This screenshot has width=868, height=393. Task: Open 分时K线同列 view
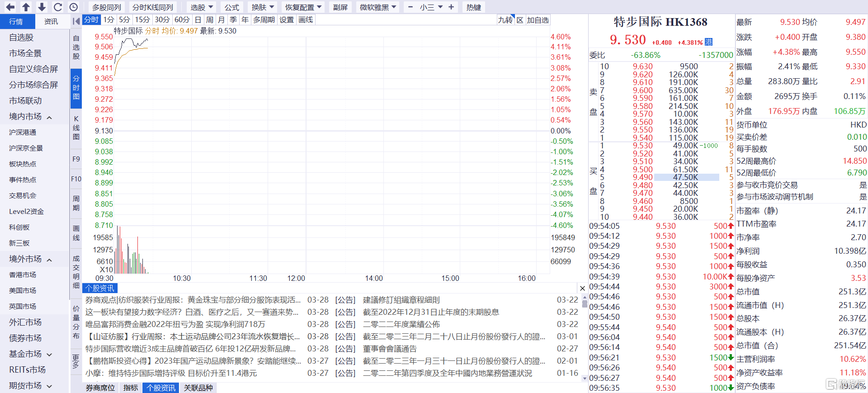(x=153, y=7)
